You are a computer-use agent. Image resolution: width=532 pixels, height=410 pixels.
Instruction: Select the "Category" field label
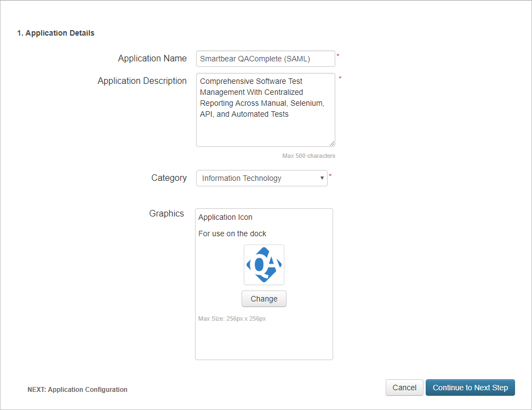[169, 178]
